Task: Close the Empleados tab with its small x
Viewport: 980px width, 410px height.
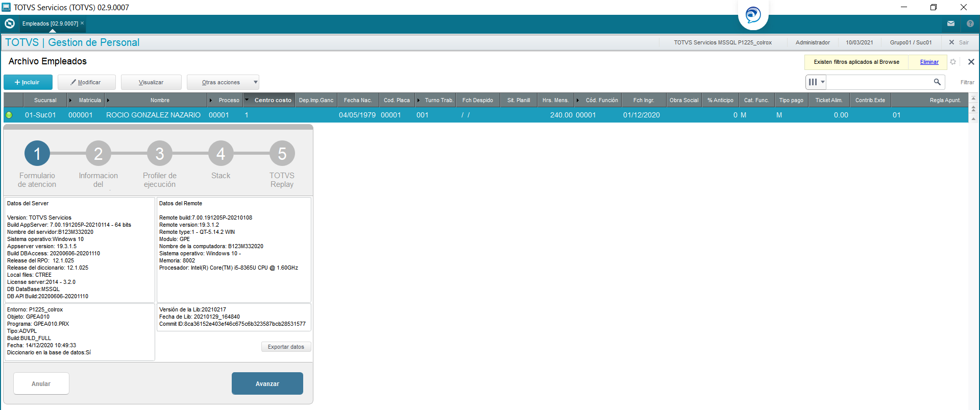Action: pos(82,23)
